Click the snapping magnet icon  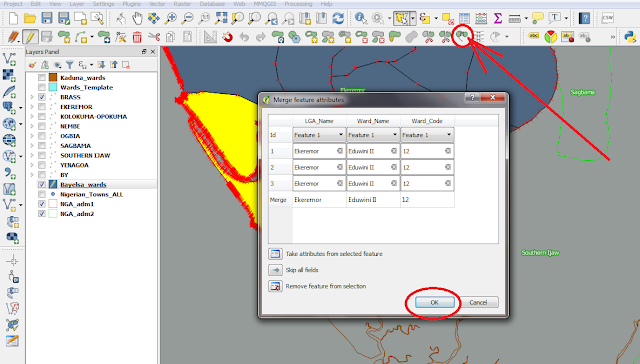pyautogui.click(x=227, y=37)
